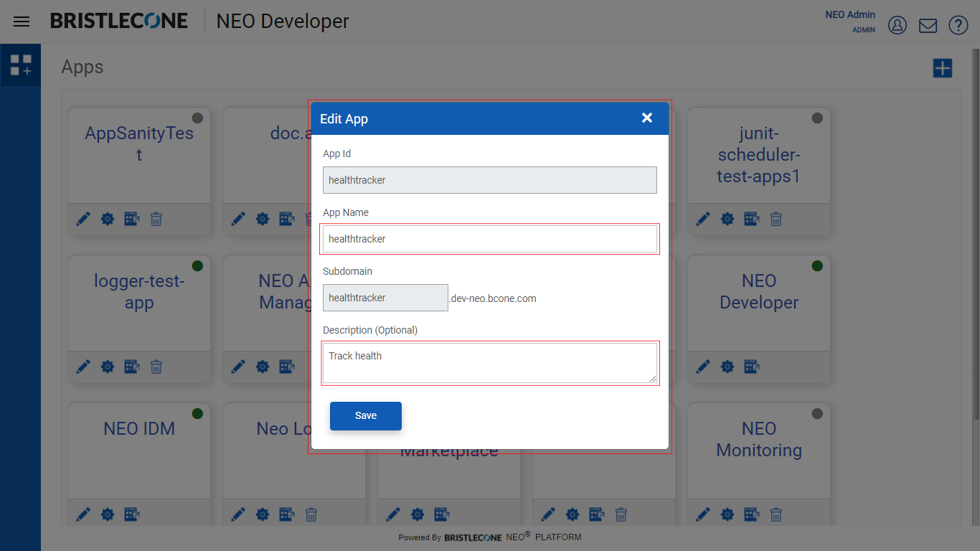Image resolution: width=980 pixels, height=551 pixels.
Task: Open the junit-scheduler-test-apps1 card title
Action: [x=759, y=155]
